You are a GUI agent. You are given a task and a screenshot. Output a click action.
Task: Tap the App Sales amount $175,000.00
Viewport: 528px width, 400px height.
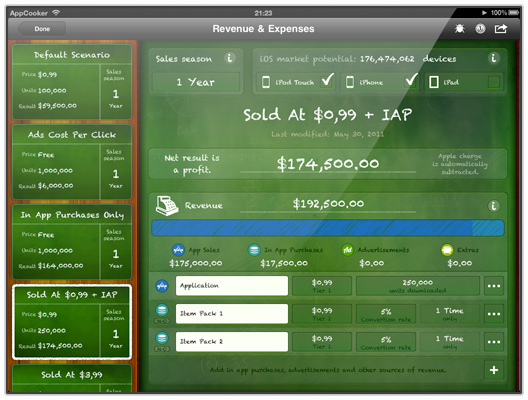point(196,263)
